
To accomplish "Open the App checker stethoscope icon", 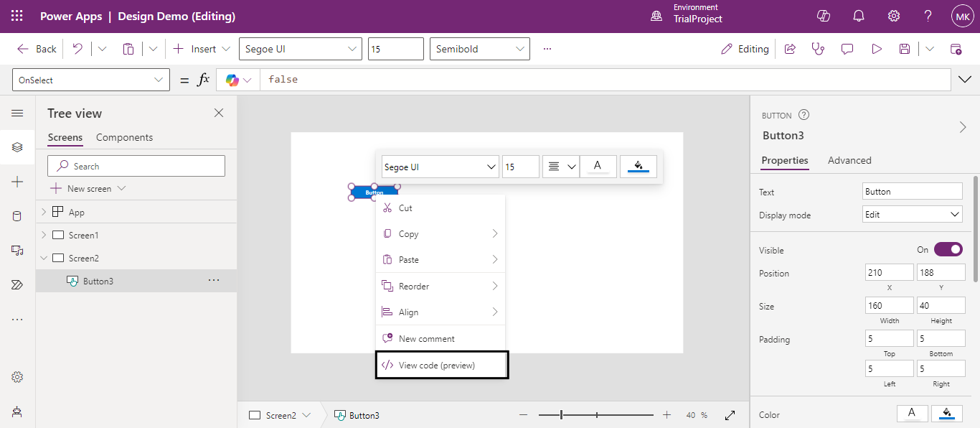I will tap(818, 49).
